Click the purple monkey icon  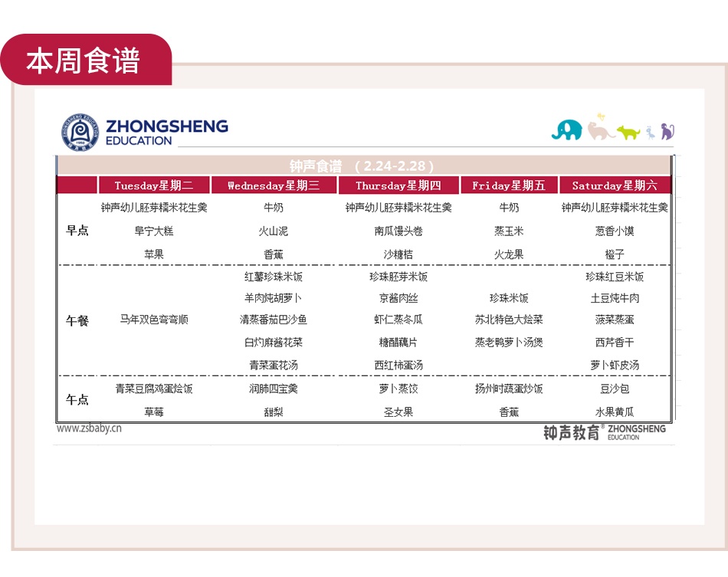pos(667,132)
